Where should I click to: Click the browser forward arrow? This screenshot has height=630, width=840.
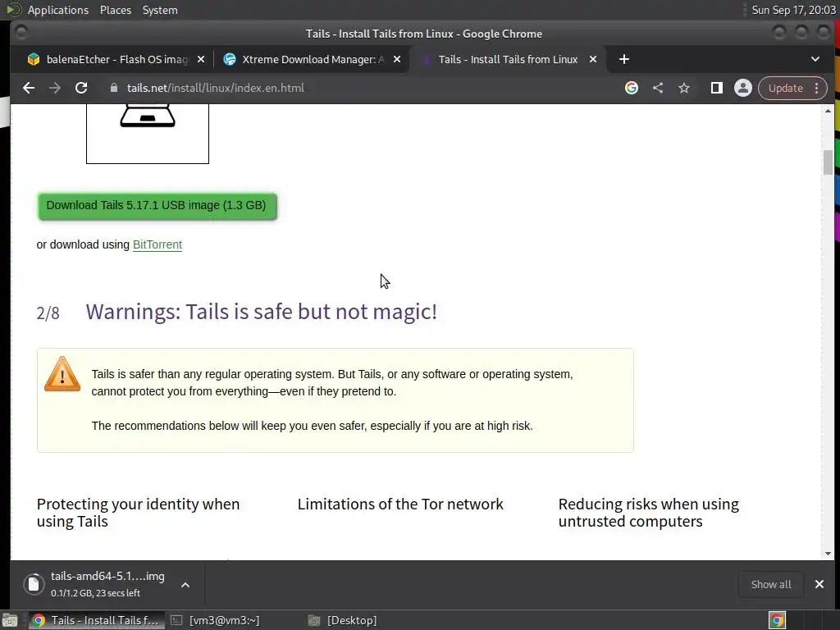(55, 88)
